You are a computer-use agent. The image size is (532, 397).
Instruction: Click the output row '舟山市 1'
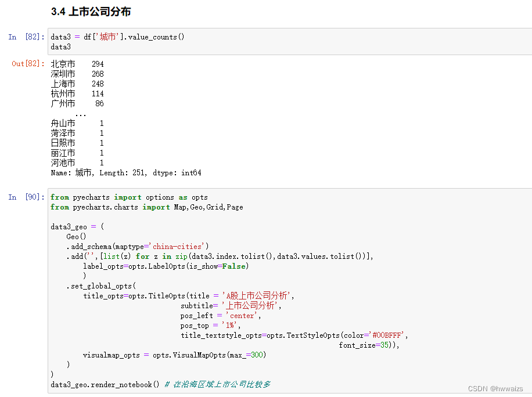pyautogui.click(x=77, y=124)
